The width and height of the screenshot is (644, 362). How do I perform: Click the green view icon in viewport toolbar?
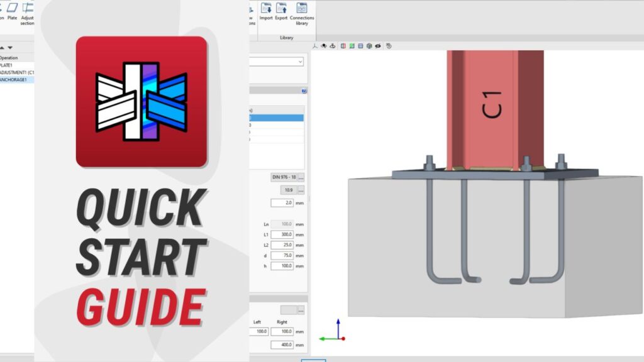(x=352, y=46)
